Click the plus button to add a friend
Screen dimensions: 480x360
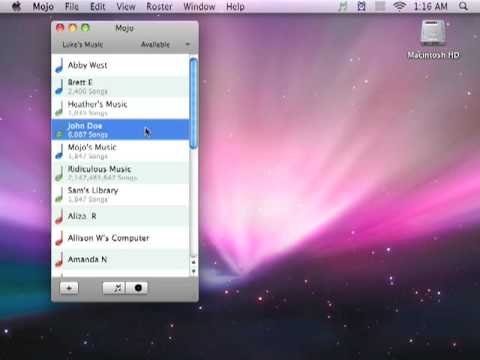pyautogui.click(x=69, y=288)
